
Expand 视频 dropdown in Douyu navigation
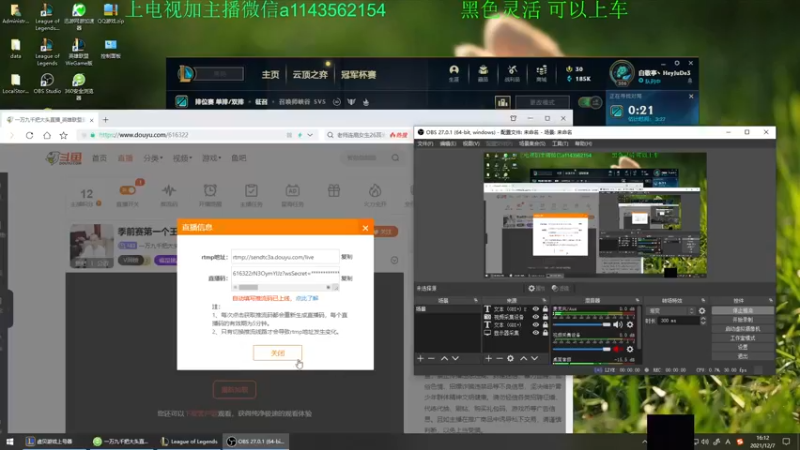tap(182, 158)
